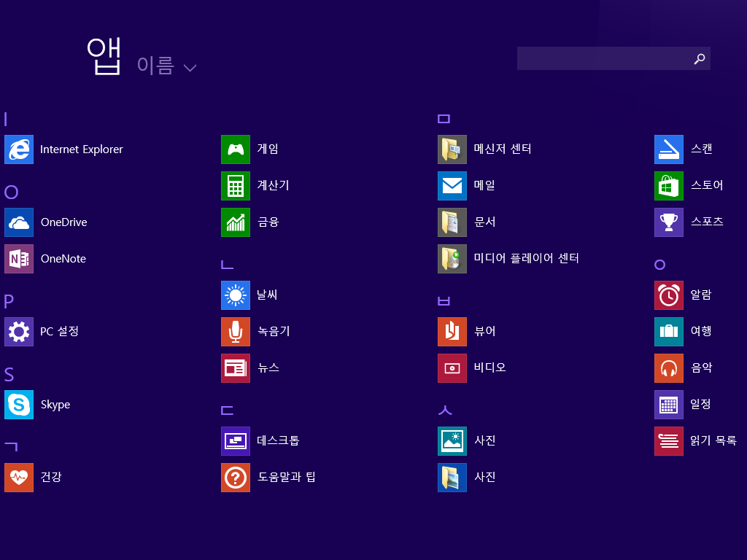Screen dimensions: 747x560
Task: Click the 스포츠 label text
Action: pyautogui.click(x=707, y=222)
